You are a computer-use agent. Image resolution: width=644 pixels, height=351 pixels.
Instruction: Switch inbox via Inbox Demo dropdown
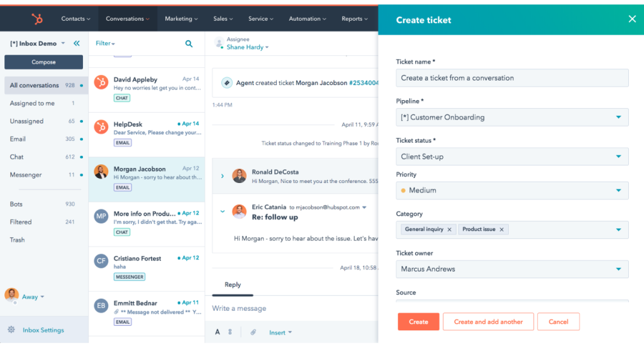[x=37, y=43]
